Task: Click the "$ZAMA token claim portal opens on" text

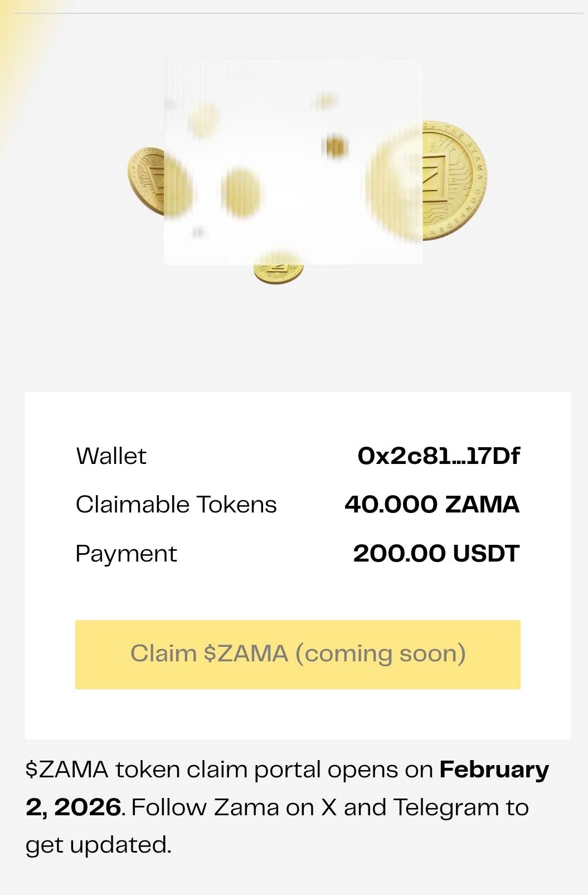Action: click(229, 770)
